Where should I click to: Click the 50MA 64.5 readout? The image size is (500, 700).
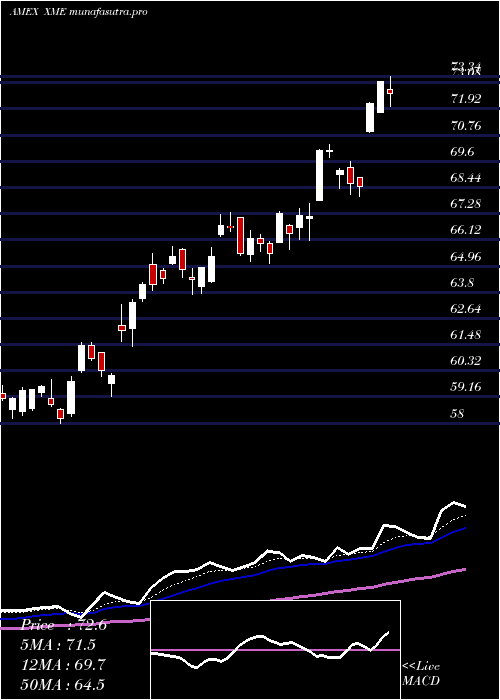coord(63,685)
